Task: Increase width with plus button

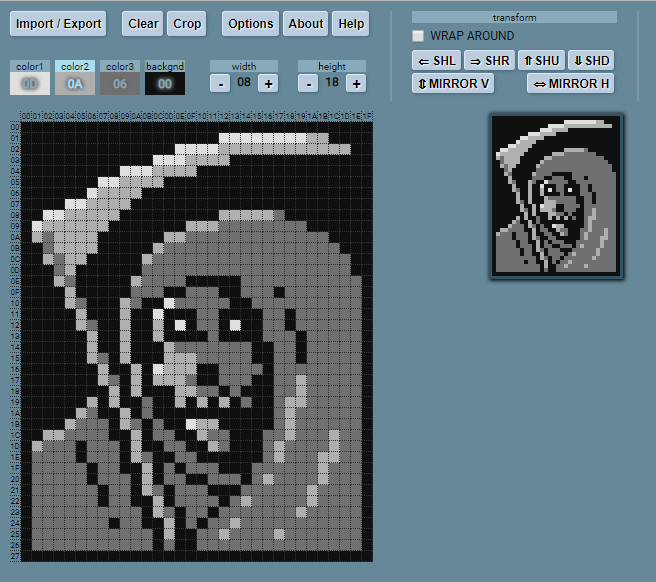Action: click(x=268, y=83)
